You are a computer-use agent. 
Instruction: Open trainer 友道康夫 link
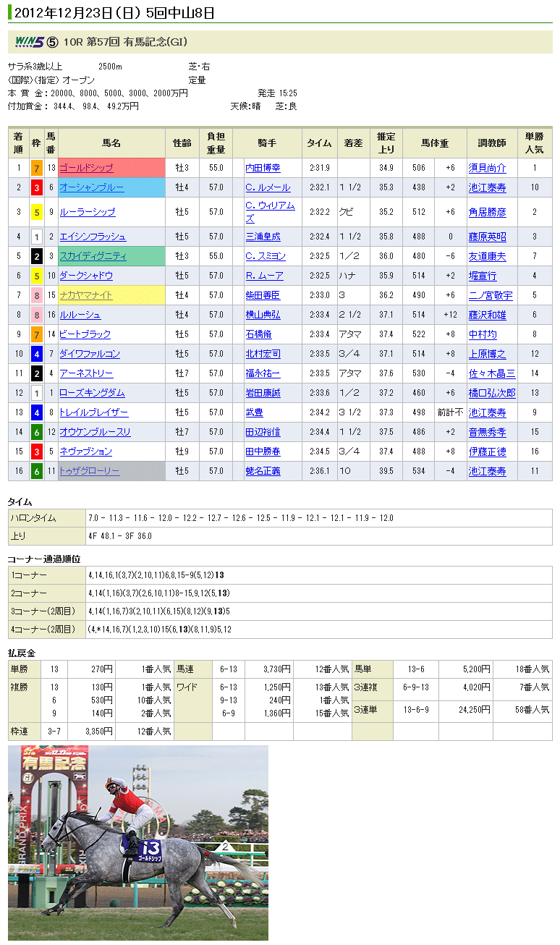(487, 256)
